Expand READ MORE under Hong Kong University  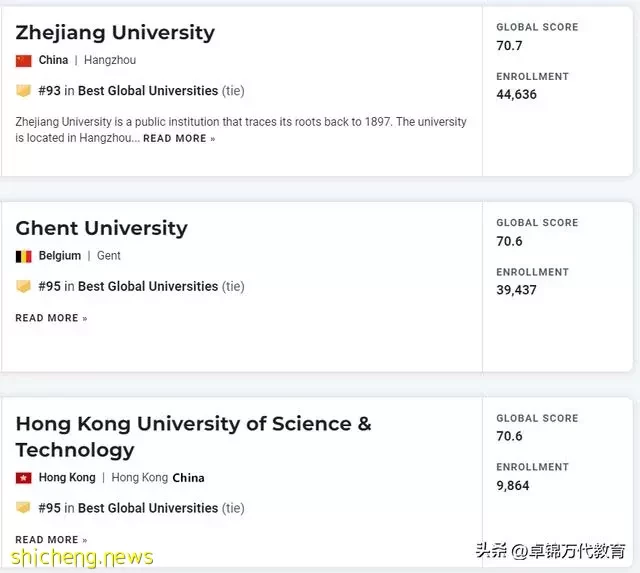pos(51,540)
